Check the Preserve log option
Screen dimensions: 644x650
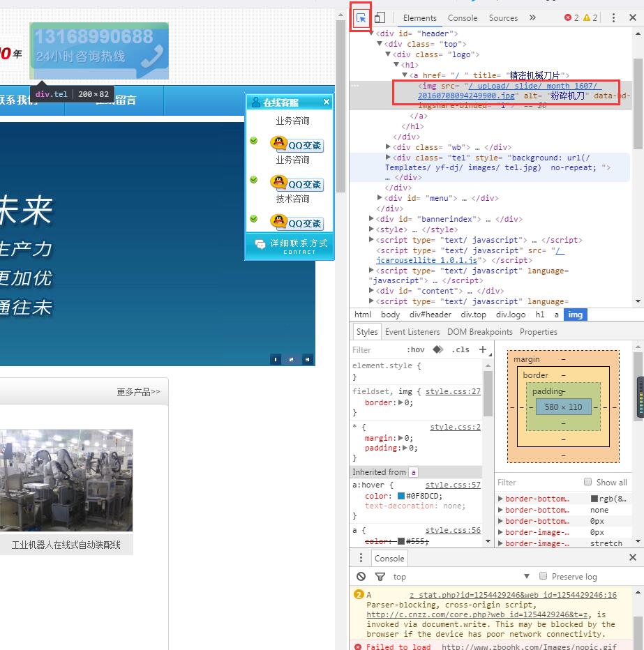543,577
